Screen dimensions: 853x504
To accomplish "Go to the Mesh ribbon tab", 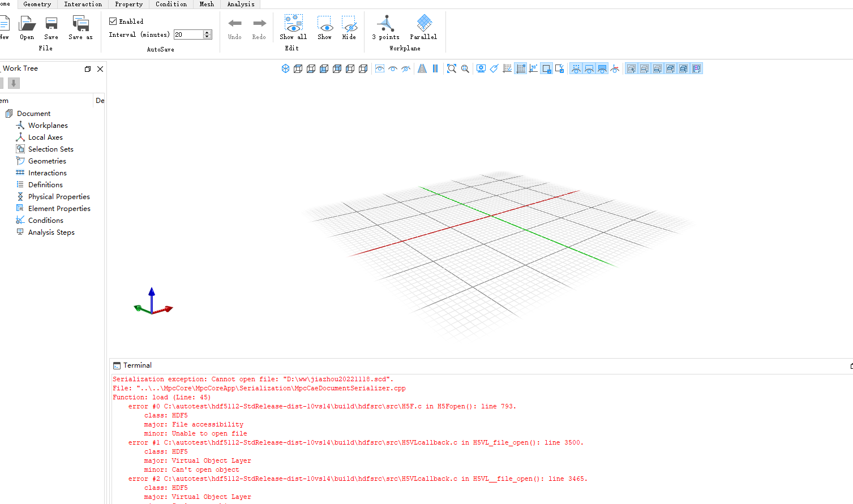I will [207, 4].
